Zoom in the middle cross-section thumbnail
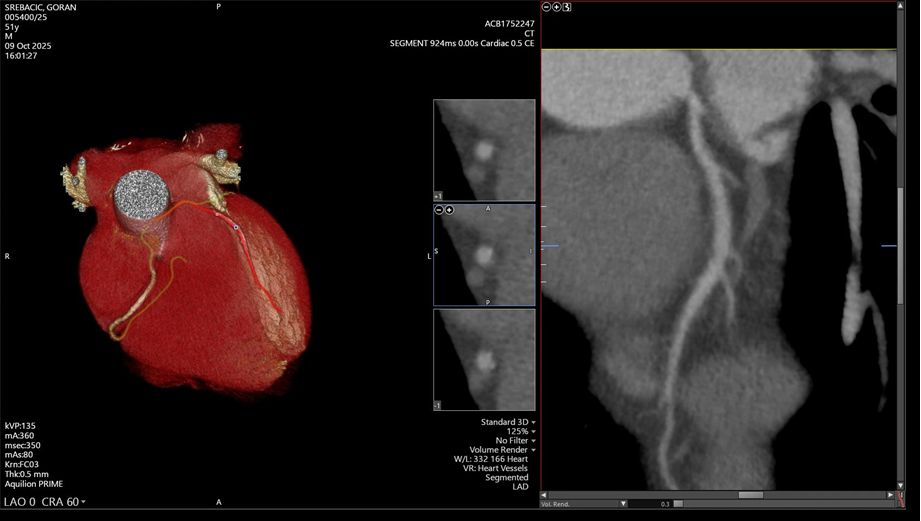 [x=450, y=210]
